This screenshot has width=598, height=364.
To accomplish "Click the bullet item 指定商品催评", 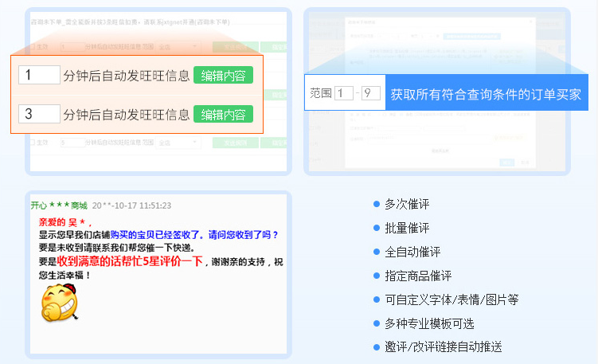I will pos(418,276).
